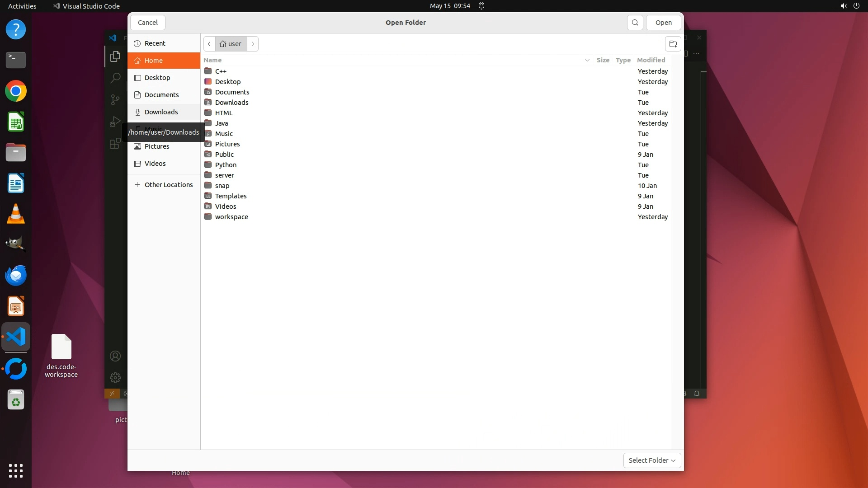868x488 pixels.
Task: Sort files by Modified column header
Action: coord(651,60)
